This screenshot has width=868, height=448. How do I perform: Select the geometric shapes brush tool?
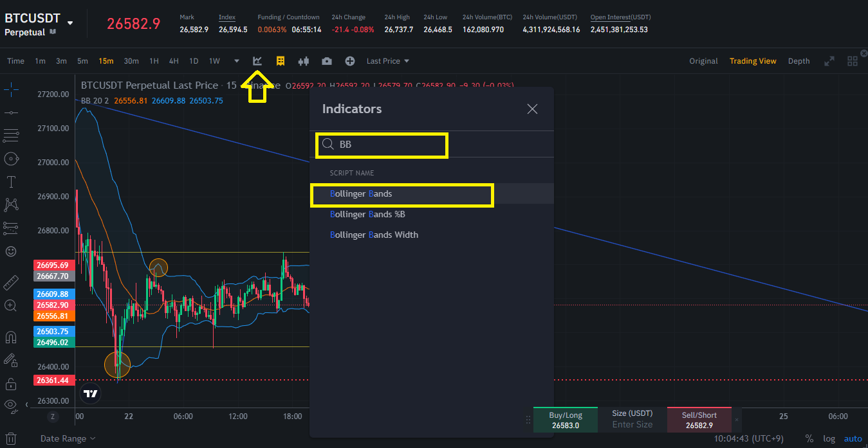(x=11, y=158)
